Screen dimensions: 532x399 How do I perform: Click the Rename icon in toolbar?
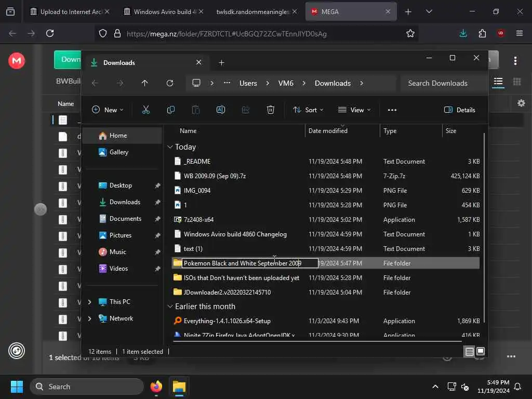click(x=220, y=110)
